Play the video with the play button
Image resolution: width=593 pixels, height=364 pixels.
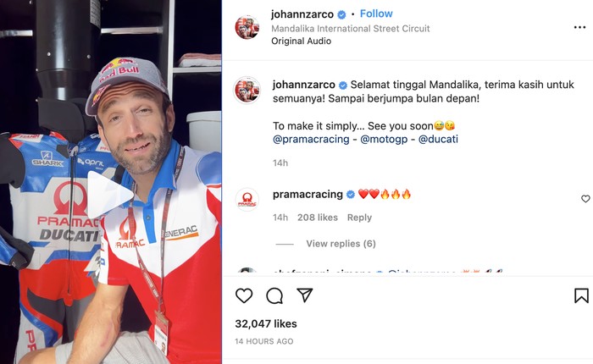(x=110, y=195)
